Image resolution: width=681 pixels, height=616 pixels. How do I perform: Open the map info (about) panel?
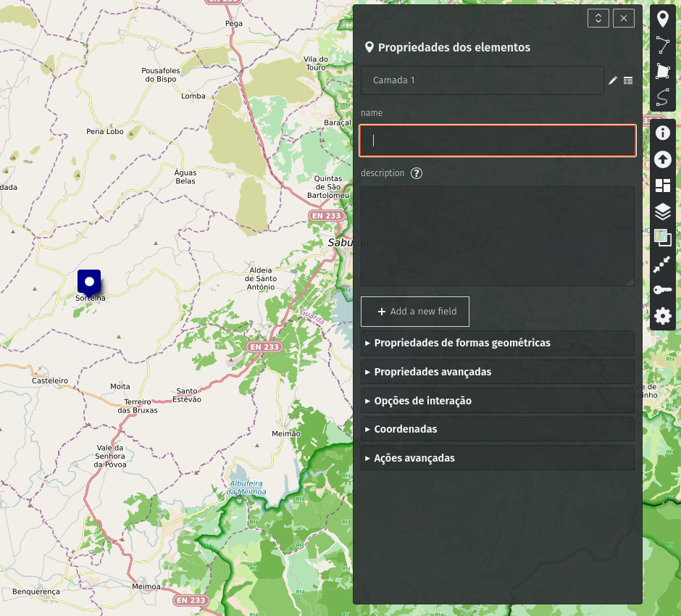(x=662, y=133)
